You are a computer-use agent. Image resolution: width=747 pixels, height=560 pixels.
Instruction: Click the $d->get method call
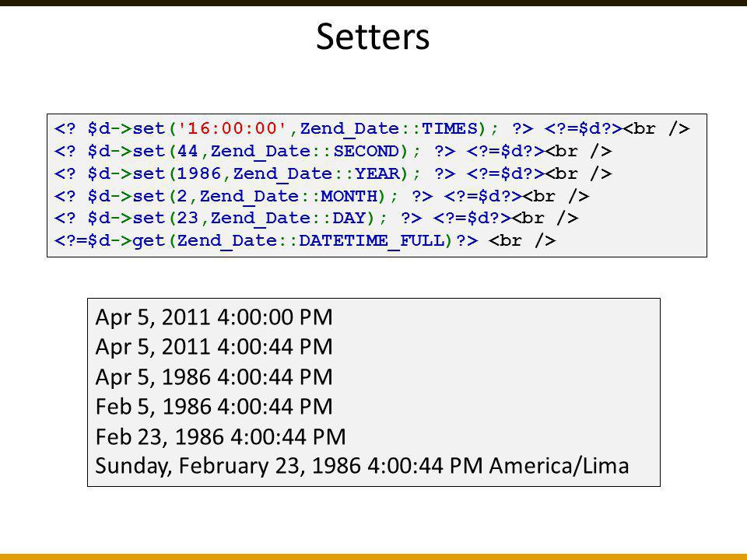pyautogui.click(x=126, y=240)
